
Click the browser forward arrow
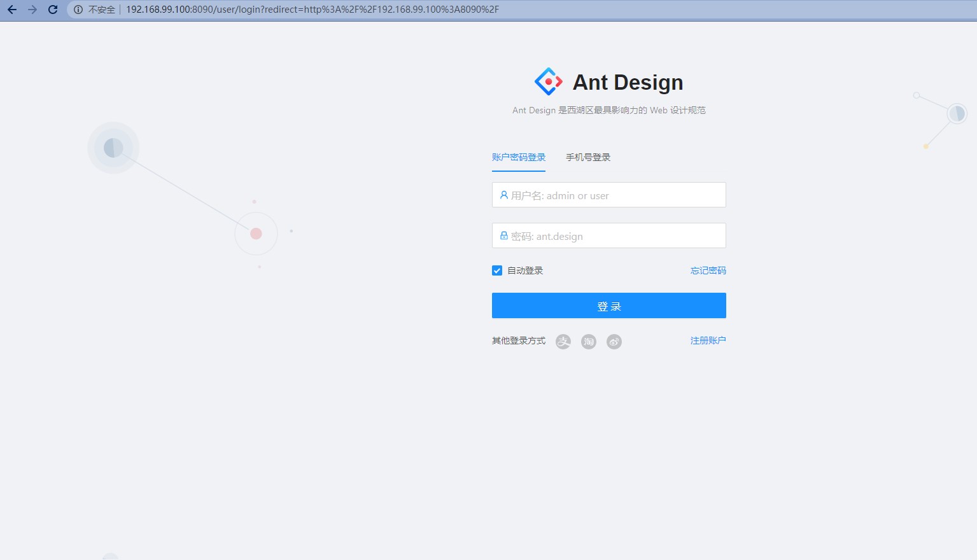[x=32, y=10]
